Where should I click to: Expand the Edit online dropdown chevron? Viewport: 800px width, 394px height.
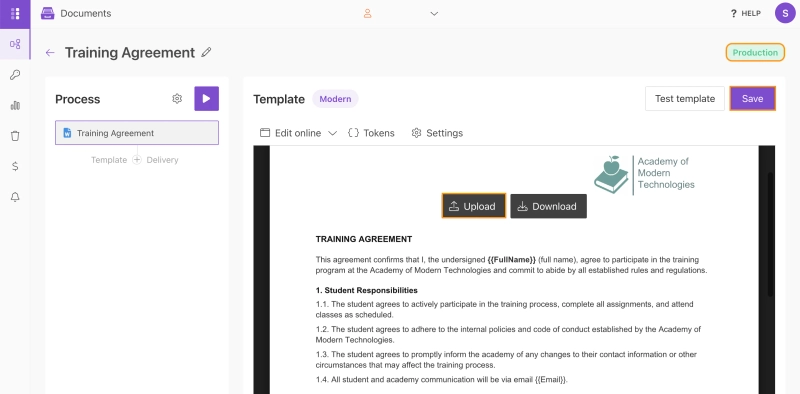tap(332, 133)
